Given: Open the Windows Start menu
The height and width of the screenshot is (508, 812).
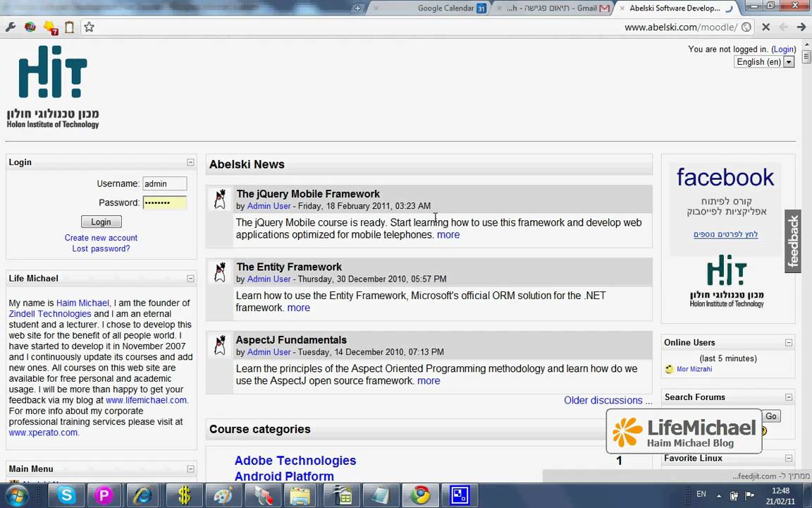Looking at the screenshot, I should pyautogui.click(x=17, y=495).
